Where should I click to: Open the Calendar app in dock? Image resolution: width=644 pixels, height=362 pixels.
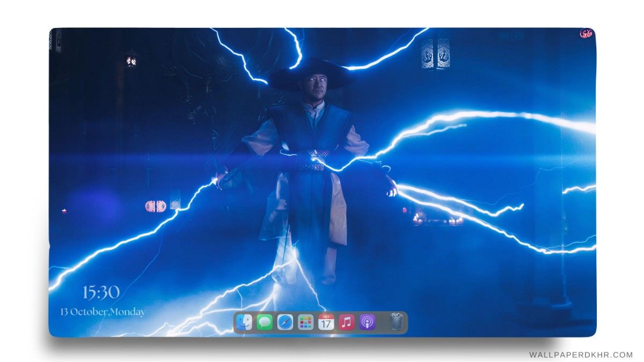326,322
